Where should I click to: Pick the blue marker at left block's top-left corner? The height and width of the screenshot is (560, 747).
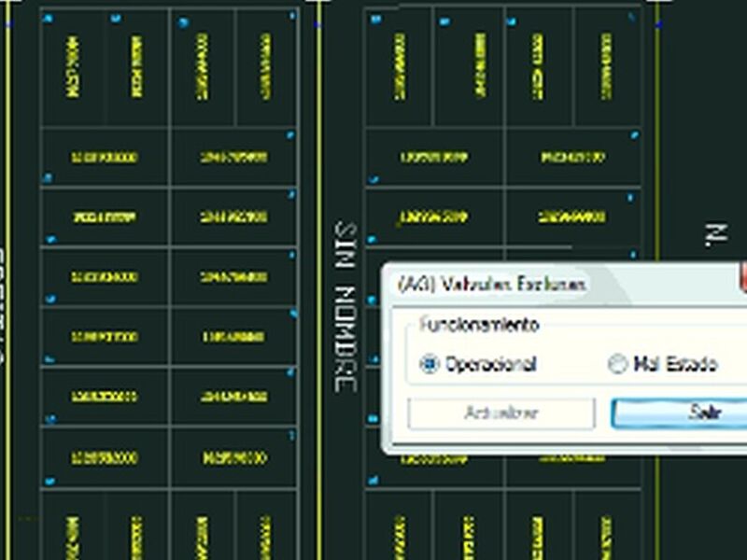tap(49, 20)
